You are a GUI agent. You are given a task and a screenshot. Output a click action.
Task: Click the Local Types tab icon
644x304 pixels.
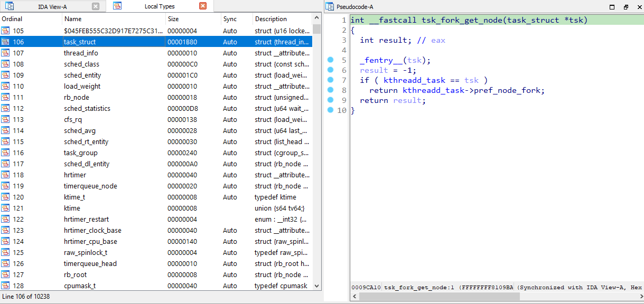117,6
